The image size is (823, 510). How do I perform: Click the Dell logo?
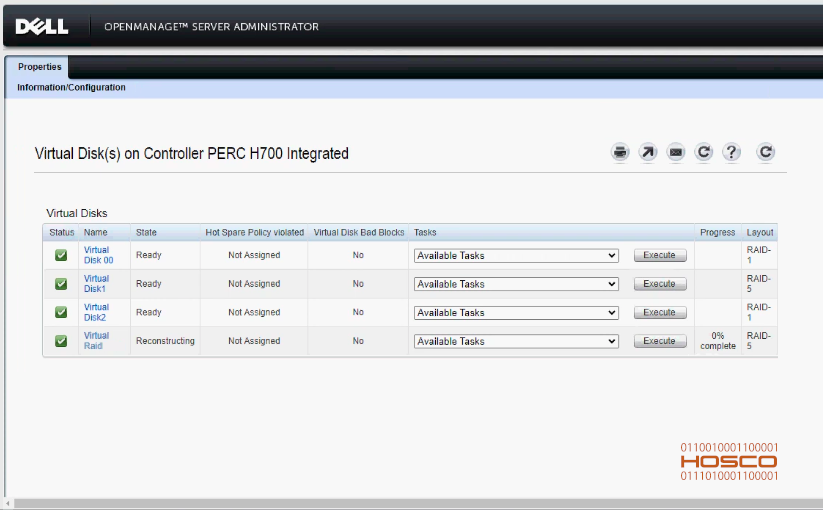coord(41,27)
